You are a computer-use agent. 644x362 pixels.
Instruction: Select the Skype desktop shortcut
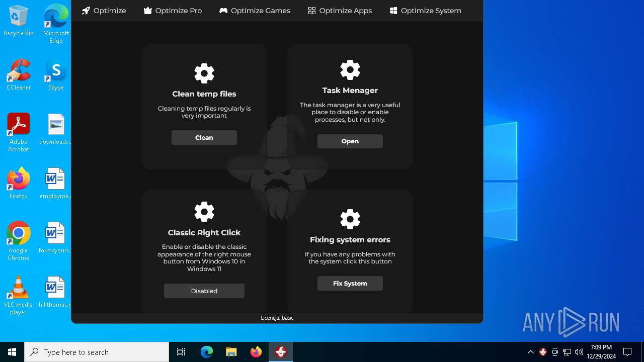pyautogui.click(x=56, y=75)
